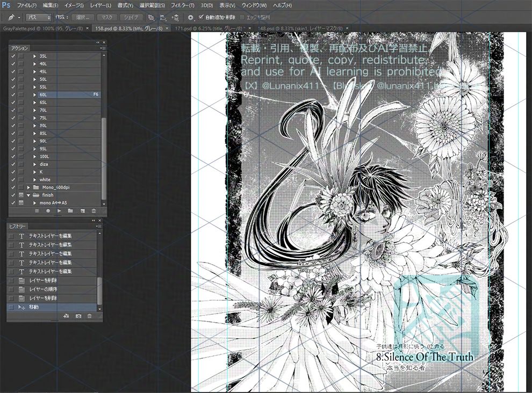Click the begin recording icon in Actions panel
The width and height of the screenshot is (532, 393).
[48, 211]
